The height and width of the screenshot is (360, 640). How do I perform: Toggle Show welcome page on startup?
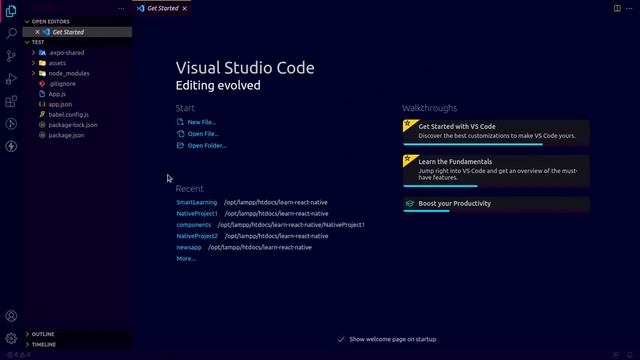pyautogui.click(x=341, y=339)
